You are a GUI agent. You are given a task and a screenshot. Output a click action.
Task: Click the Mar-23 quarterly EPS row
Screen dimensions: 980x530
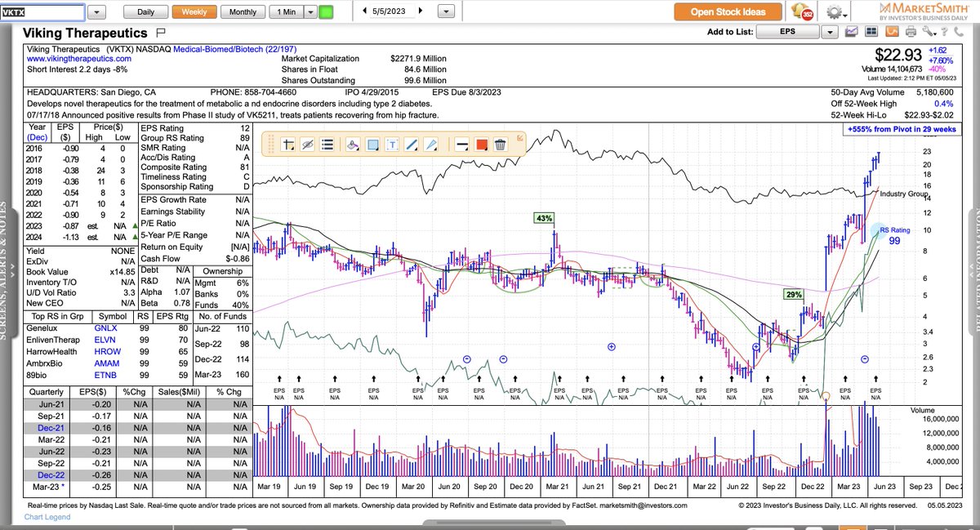(136, 487)
